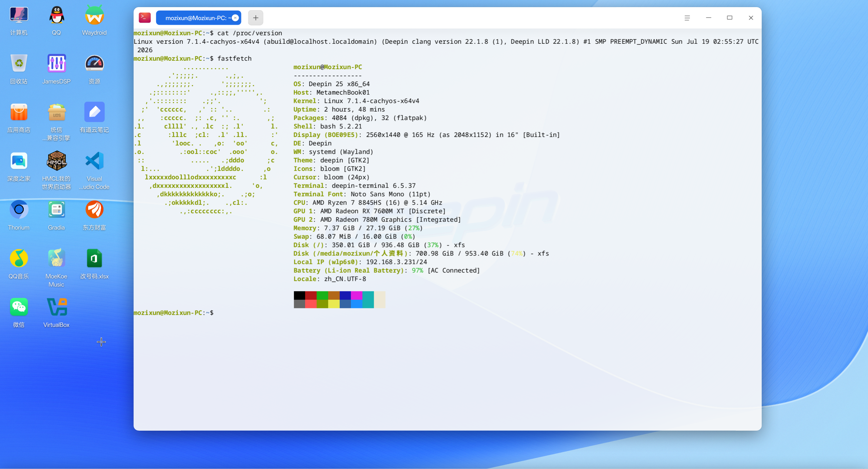The height and width of the screenshot is (469, 868).
Task: Select the 统信兼容引擎 desktop icon
Action: [56, 122]
